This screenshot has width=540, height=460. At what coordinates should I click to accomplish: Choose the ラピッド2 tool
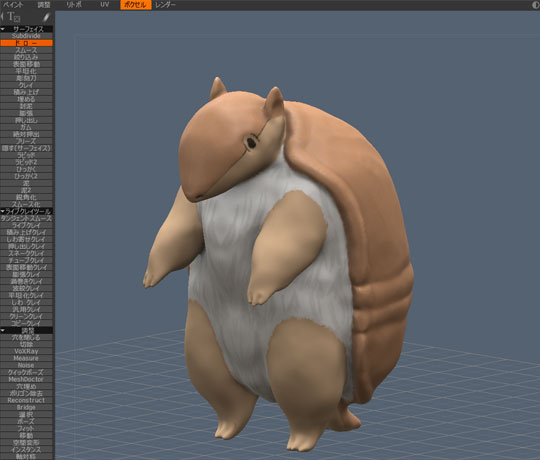(x=27, y=162)
